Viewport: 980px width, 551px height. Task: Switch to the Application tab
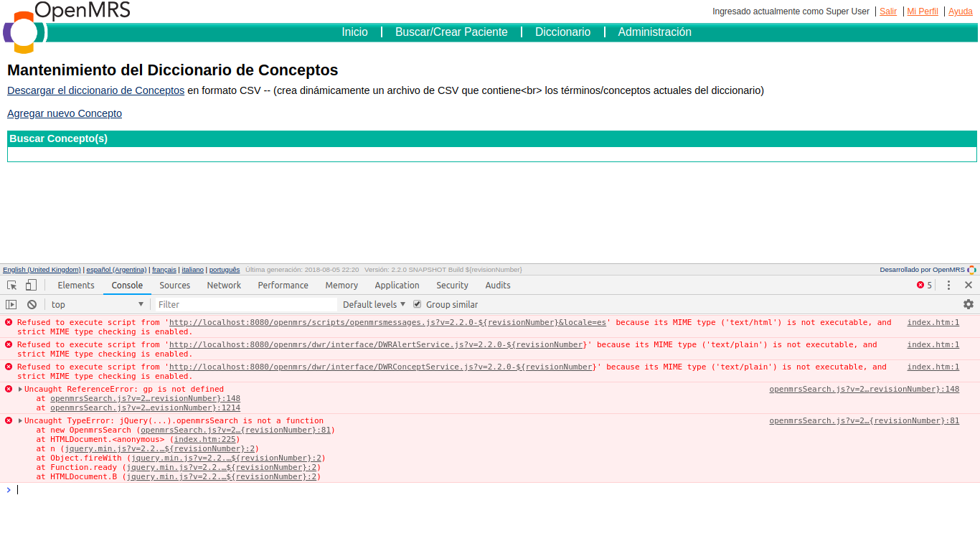[397, 285]
